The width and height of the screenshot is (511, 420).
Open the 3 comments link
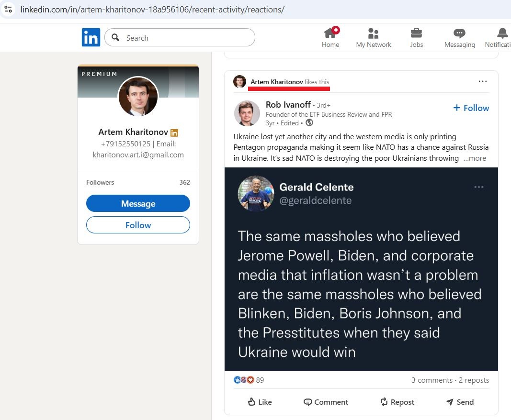tap(432, 380)
